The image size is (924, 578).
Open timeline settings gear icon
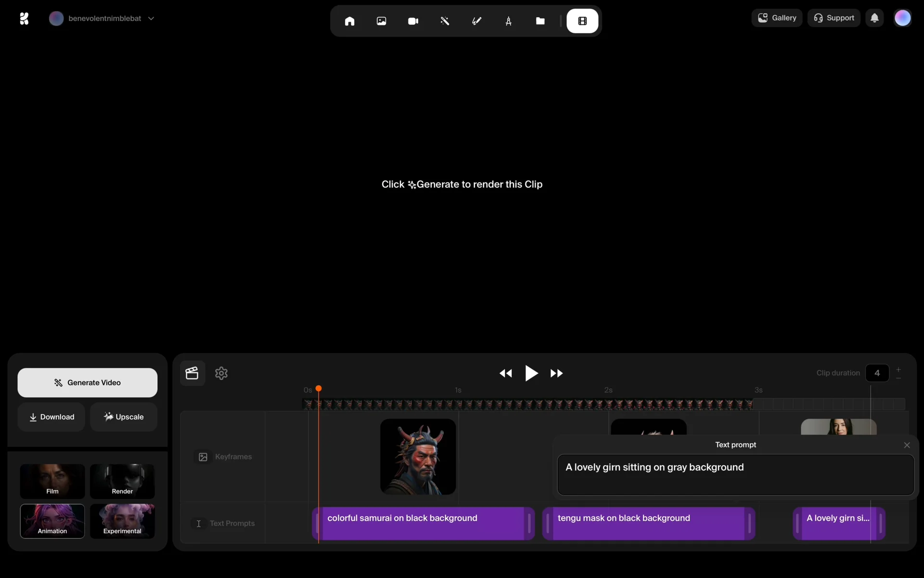pyautogui.click(x=221, y=373)
